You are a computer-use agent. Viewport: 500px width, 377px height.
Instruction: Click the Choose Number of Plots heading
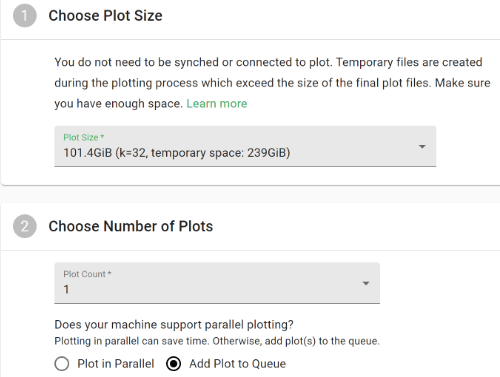[131, 226]
